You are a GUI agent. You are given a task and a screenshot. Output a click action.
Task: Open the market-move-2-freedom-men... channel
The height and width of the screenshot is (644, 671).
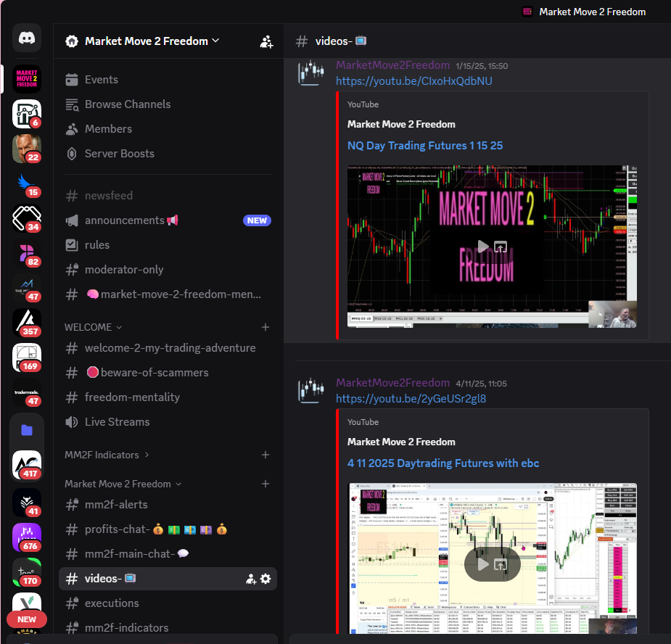(168, 294)
